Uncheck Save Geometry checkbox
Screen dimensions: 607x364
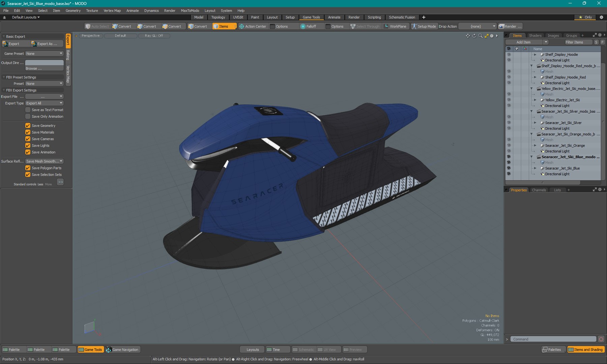pos(28,126)
